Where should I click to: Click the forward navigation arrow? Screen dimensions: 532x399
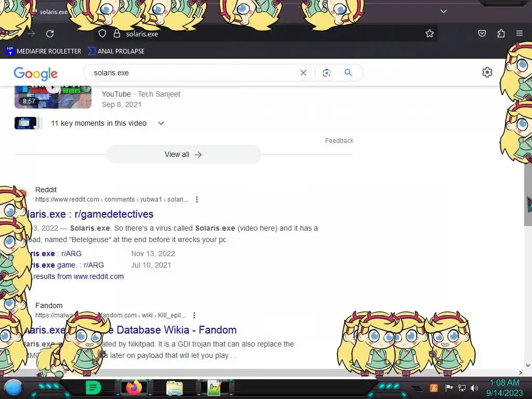tap(31, 34)
